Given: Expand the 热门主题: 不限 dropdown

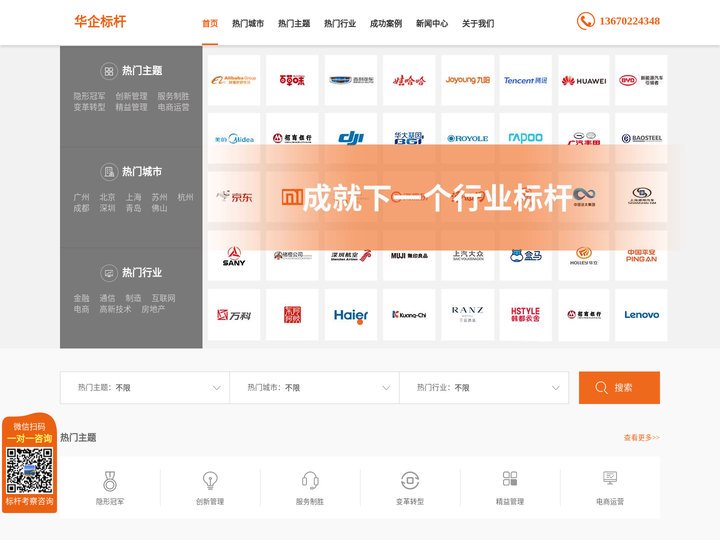Looking at the screenshot, I should pos(145,388).
